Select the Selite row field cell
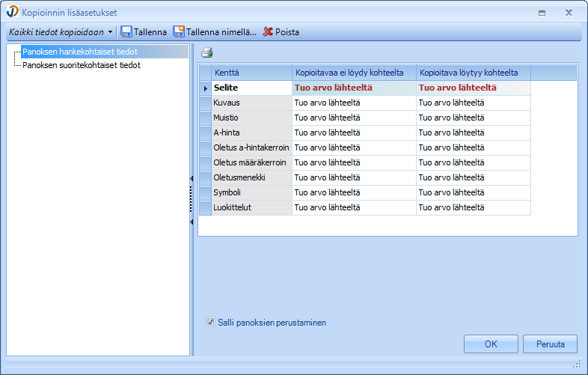The image size is (588, 375). pyautogui.click(x=251, y=88)
